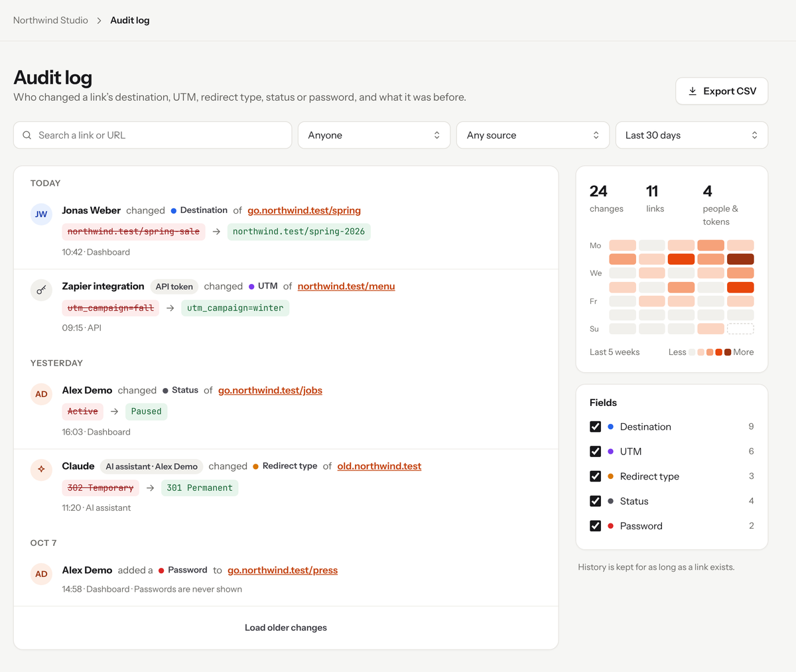Click Load older changes
The image size is (796, 672).
[x=286, y=628]
